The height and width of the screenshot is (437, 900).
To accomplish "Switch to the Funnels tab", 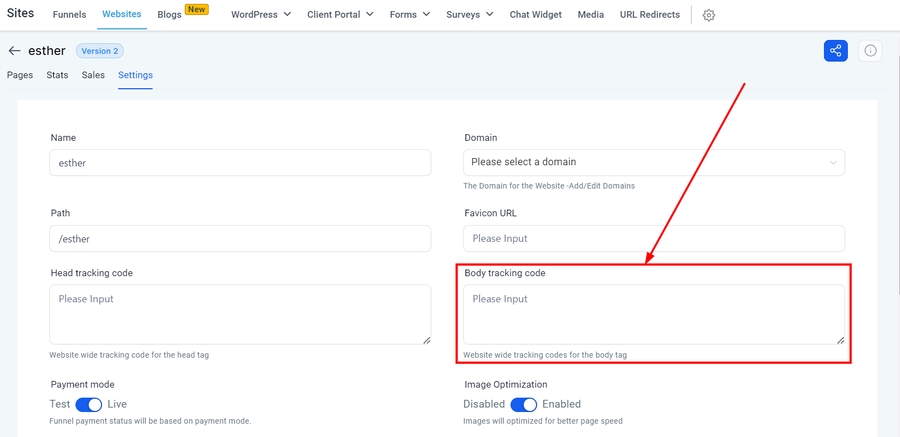I will click(x=69, y=15).
